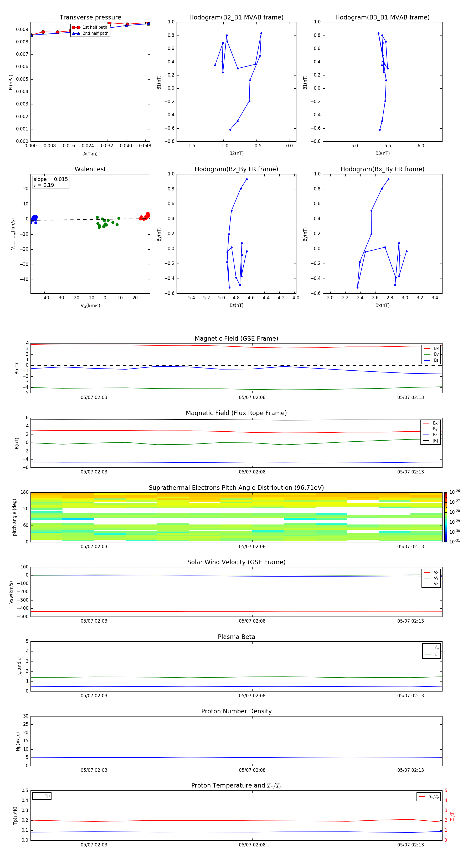
Task: Click 'Hodogram(B3_B1 MVAB frame)' title
Action: 382,18
